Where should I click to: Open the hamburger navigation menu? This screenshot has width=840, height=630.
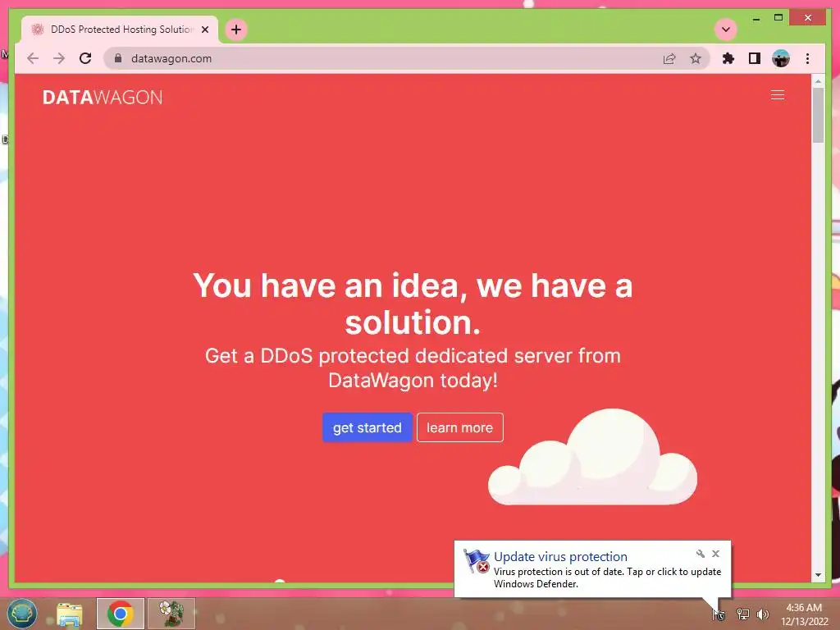tap(778, 95)
